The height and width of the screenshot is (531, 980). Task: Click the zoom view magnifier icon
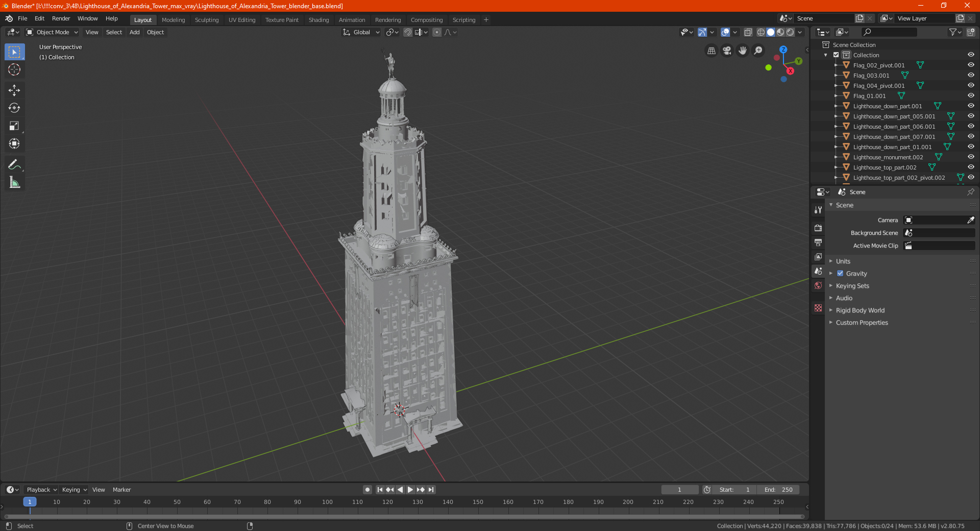click(758, 51)
